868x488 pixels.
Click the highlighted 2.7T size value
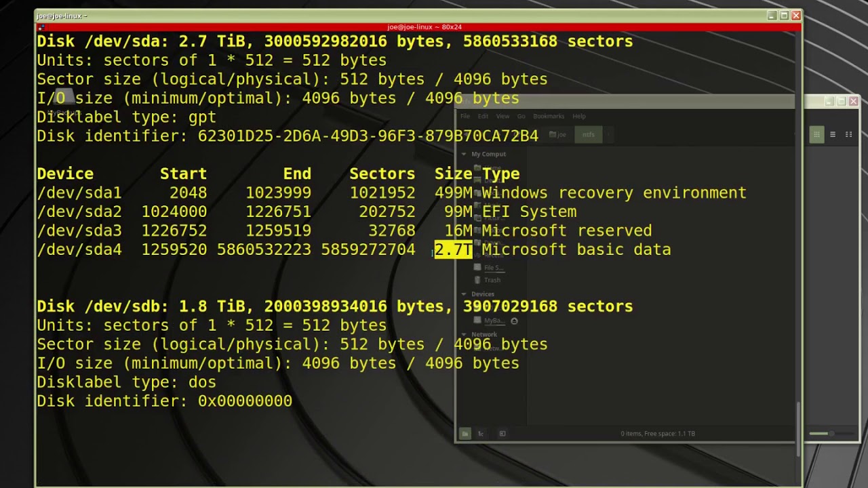pos(453,249)
